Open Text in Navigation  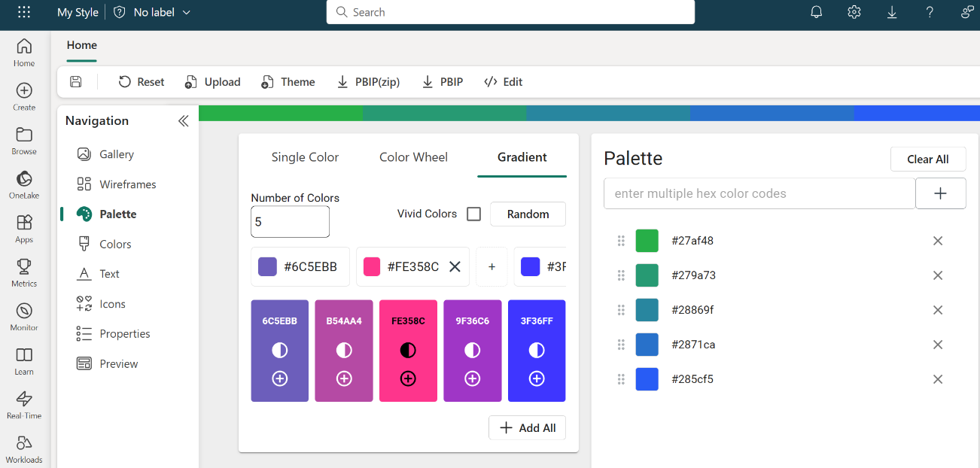[99, 274]
